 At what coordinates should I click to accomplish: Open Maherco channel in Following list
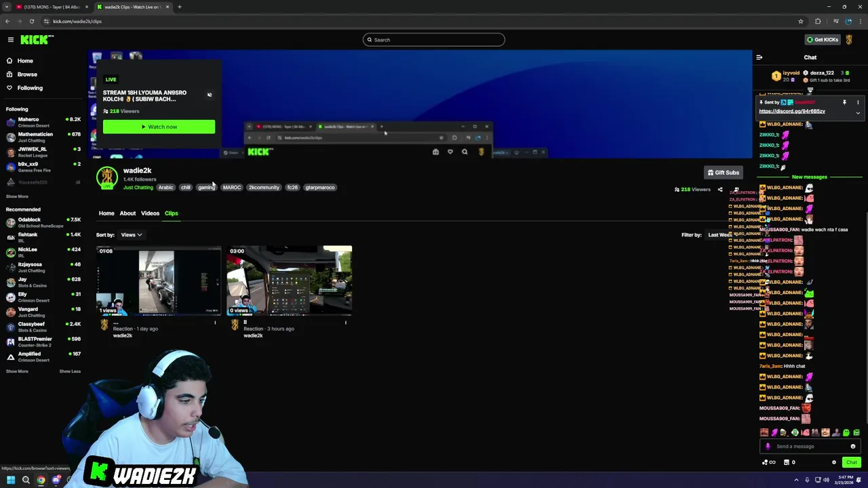tap(43, 122)
